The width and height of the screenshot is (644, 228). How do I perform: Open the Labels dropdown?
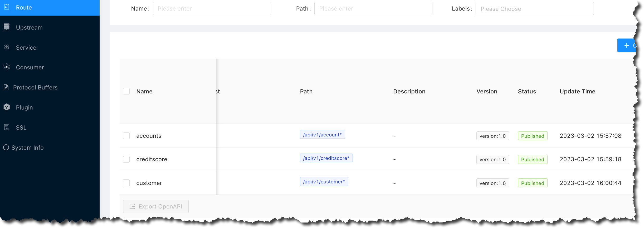click(x=534, y=9)
